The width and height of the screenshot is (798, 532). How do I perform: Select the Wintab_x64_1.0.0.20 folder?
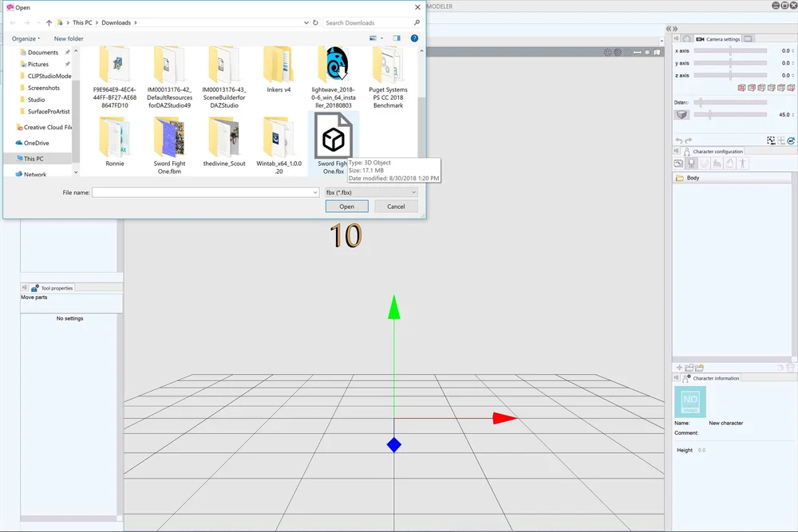point(279,145)
